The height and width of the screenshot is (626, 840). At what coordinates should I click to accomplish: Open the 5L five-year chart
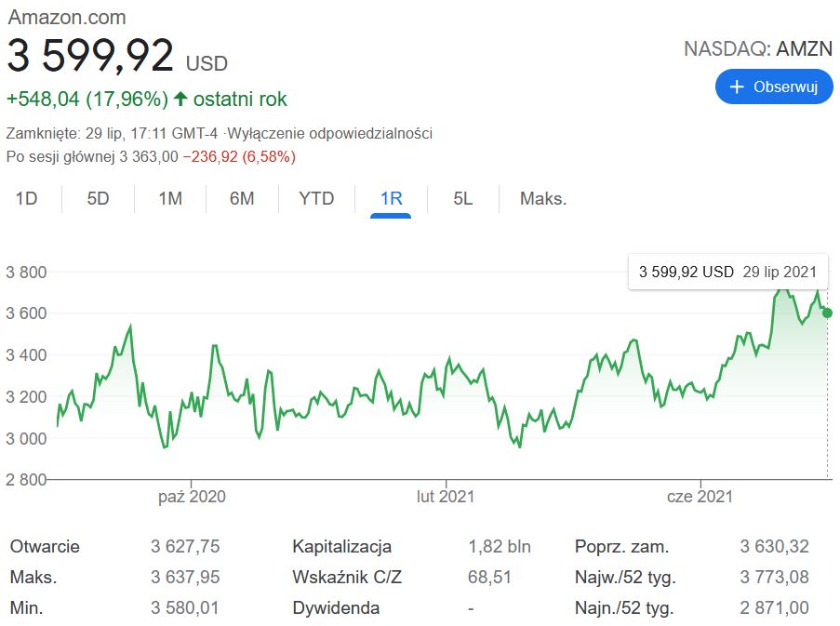pos(463,198)
